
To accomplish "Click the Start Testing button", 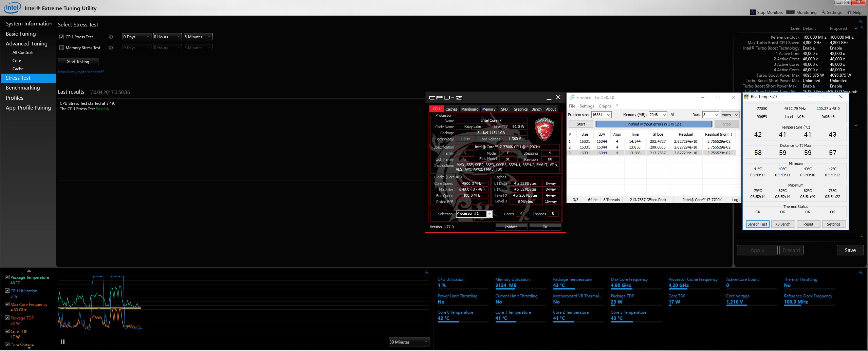I will tap(78, 61).
